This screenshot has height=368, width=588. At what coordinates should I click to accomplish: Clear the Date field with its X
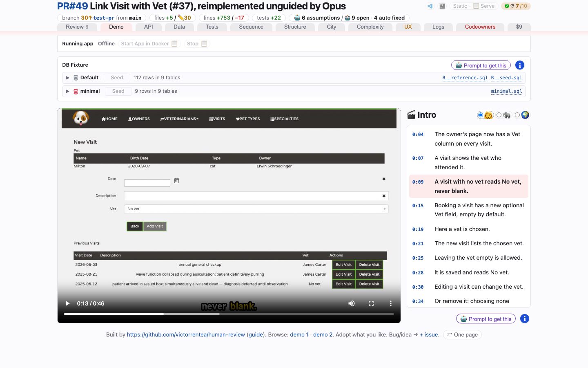click(384, 179)
